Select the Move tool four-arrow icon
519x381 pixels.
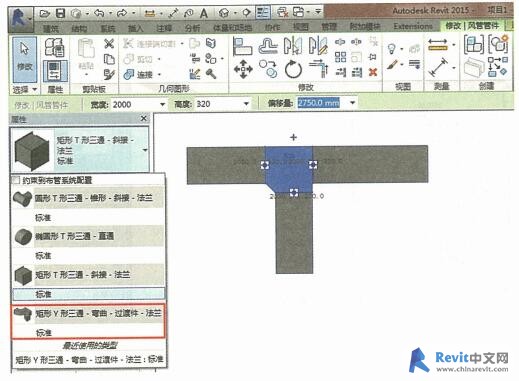[x=243, y=69]
